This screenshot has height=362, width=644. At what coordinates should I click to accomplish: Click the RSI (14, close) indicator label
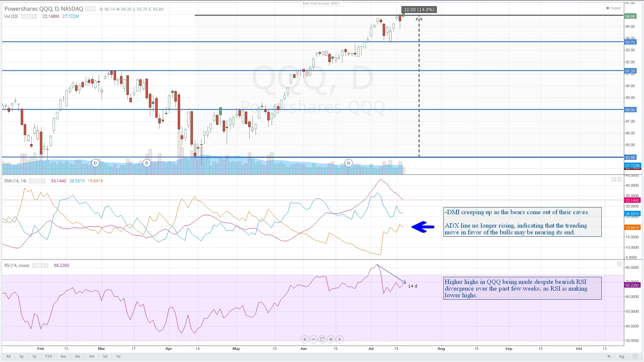(x=17, y=265)
